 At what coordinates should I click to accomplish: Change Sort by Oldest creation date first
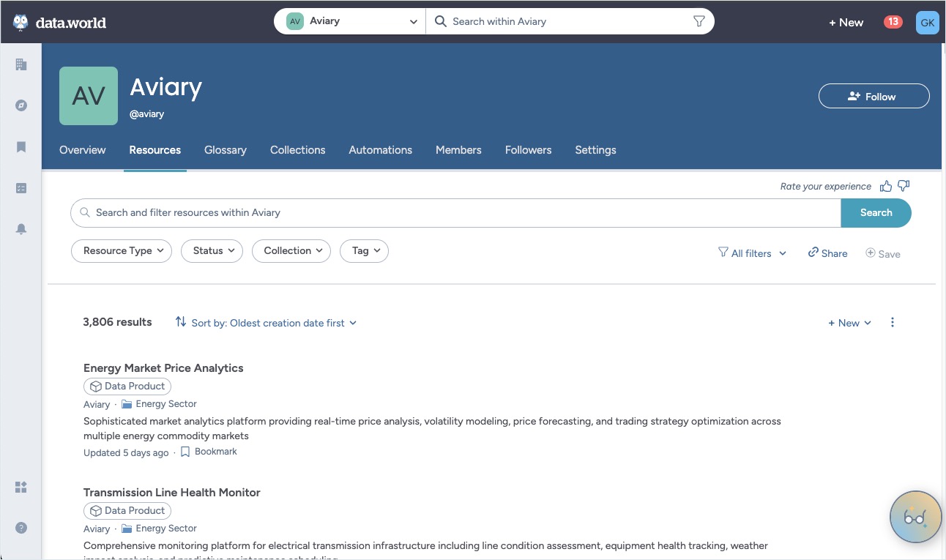274,323
